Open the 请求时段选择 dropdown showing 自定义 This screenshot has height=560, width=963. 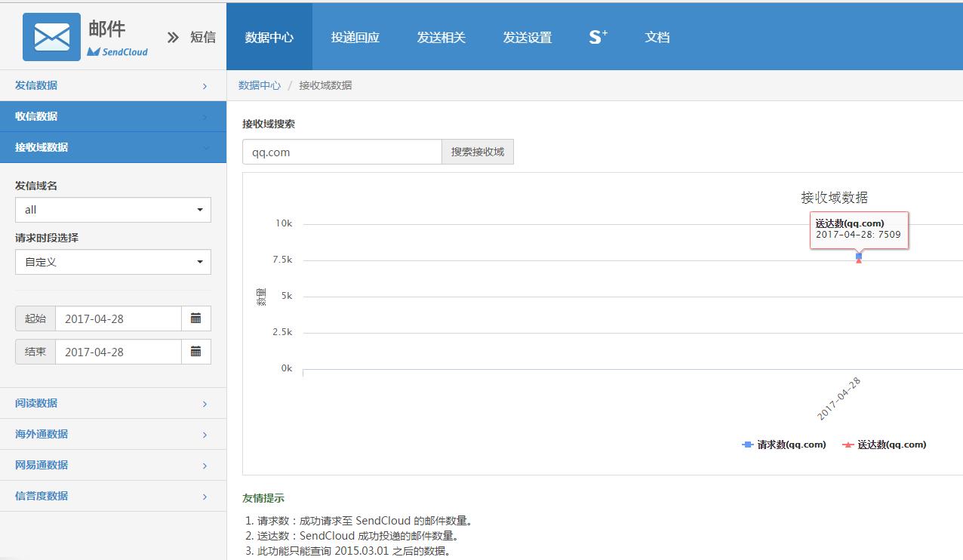112,261
